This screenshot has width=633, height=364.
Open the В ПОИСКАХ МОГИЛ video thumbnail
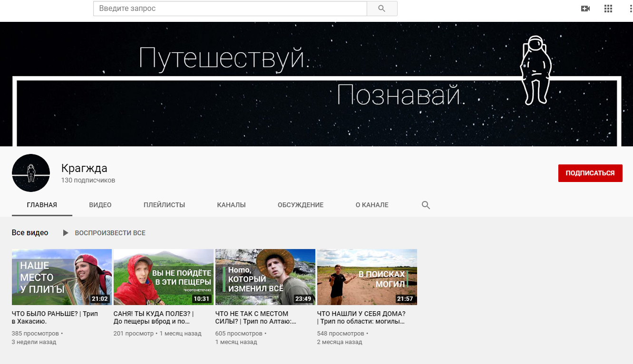(367, 277)
